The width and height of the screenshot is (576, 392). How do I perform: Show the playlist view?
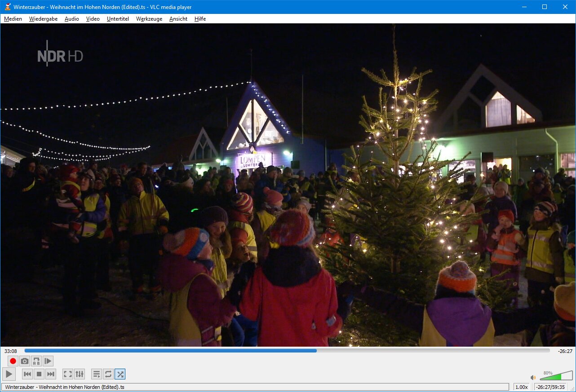pyautogui.click(x=96, y=374)
